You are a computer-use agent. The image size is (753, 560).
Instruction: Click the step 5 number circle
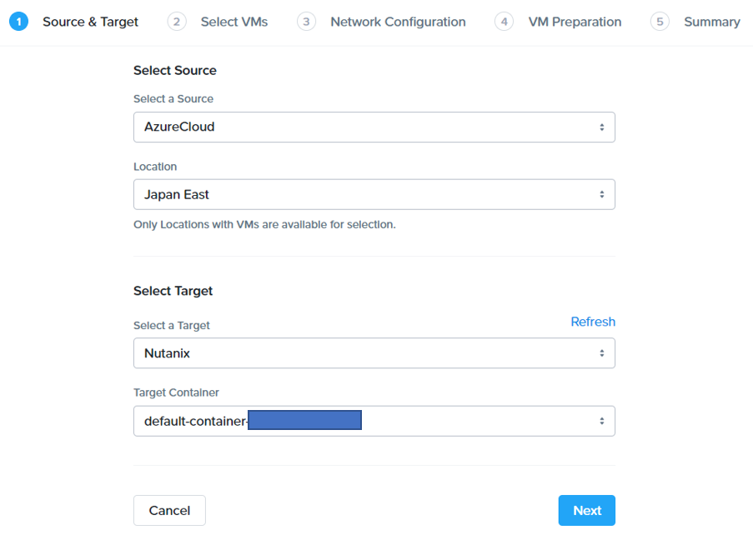click(x=660, y=22)
